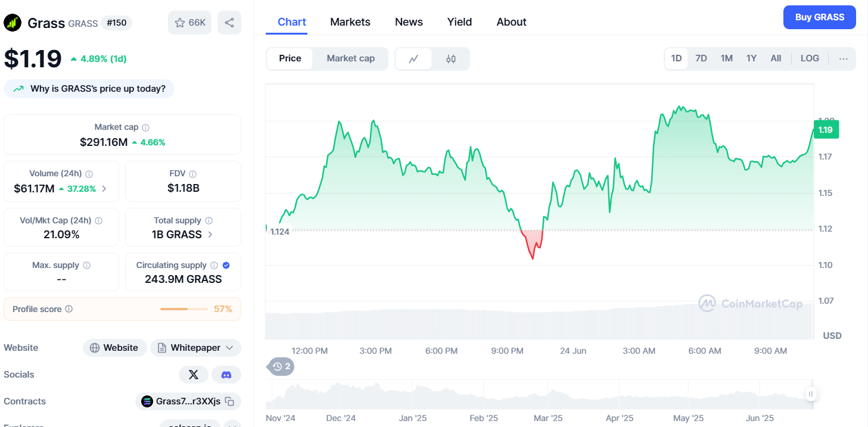Click the 243.9M GRASS circulating supply value

tap(183, 279)
